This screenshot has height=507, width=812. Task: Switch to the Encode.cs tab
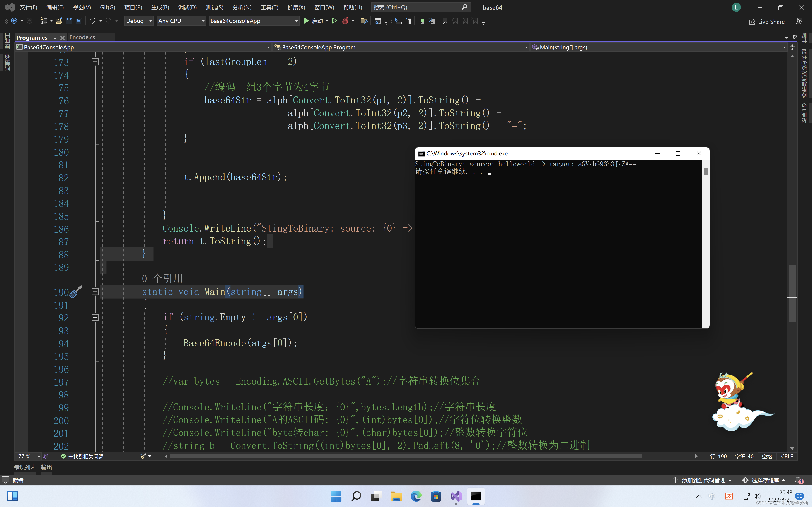point(82,37)
